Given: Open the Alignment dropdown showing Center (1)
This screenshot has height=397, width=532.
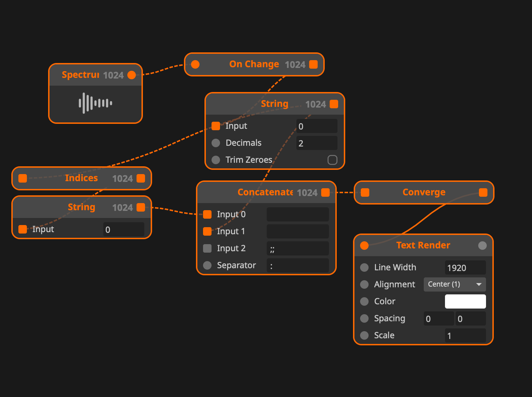Looking at the screenshot, I should pyautogui.click(x=449, y=284).
